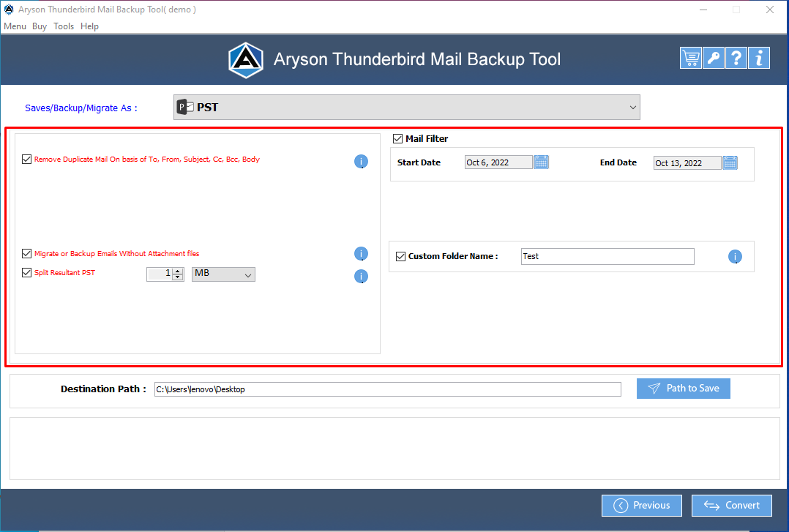Click the End Date field Oct 13, 2022
The height and width of the screenshot is (532, 789).
pyautogui.click(x=687, y=163)
